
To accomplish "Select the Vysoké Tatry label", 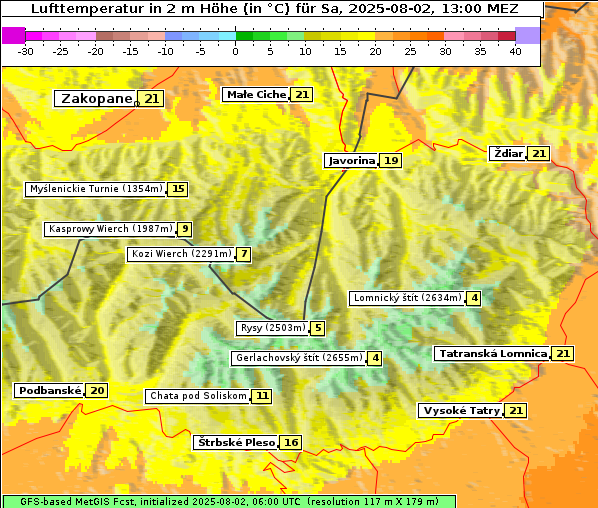I will click(461, 411).
